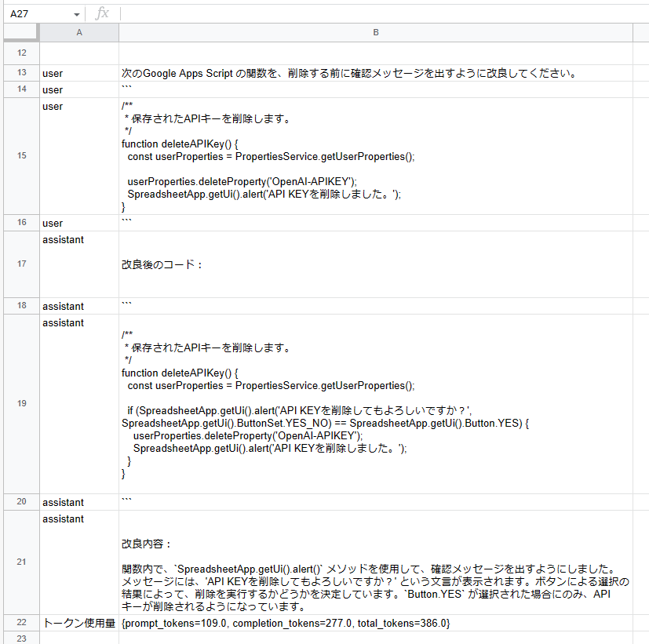Screen dimensions: 649x644
Task: Click the user prompt cell in row 13
Action: tap(376, 73)
